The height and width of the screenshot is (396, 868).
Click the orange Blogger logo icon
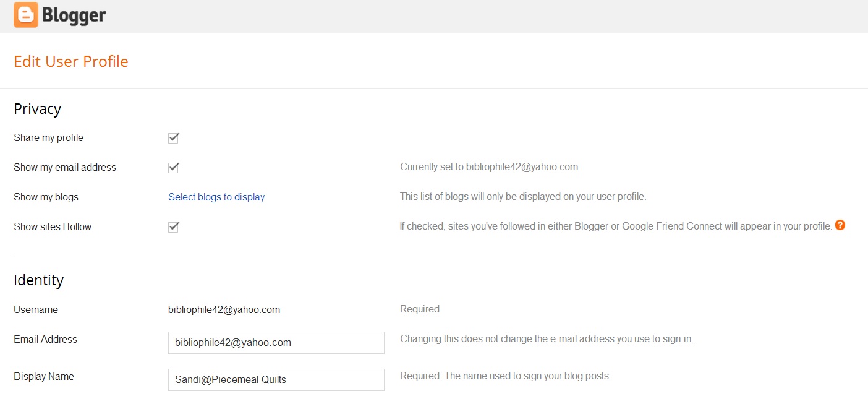click(x=26, y=15)
